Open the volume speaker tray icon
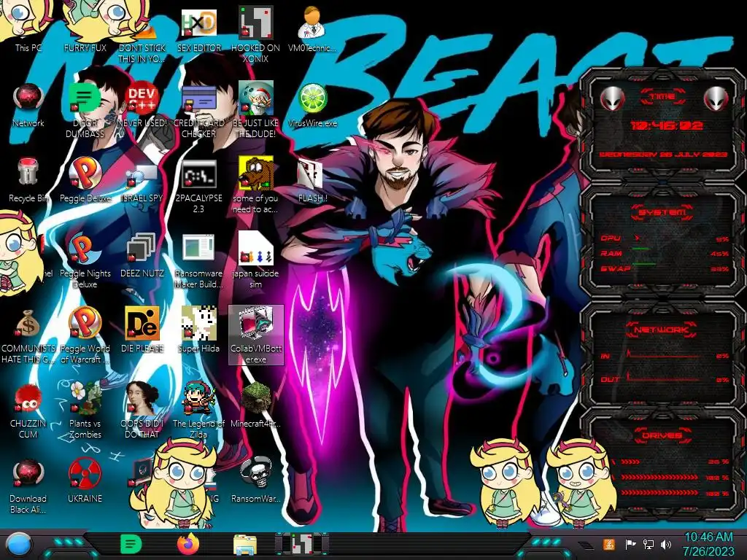Viewport: 747px width, 560px height. [x=665, y=544]
